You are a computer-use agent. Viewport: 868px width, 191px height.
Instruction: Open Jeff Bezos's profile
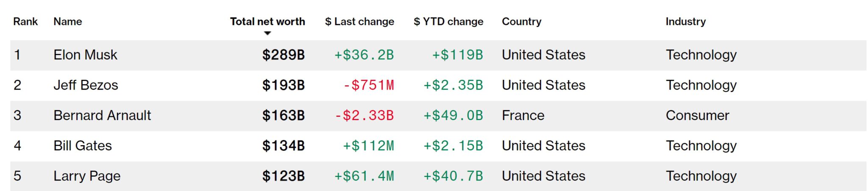[86, 85]
